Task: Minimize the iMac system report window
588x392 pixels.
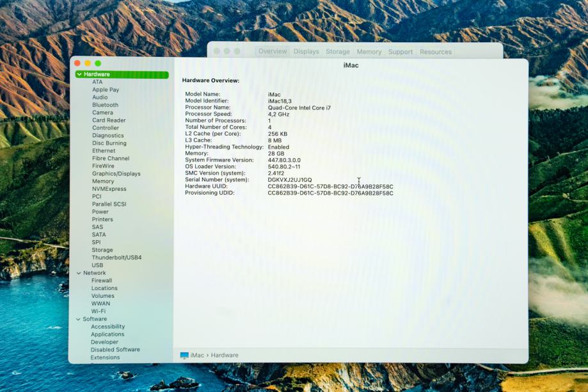Action: (88, 63)
